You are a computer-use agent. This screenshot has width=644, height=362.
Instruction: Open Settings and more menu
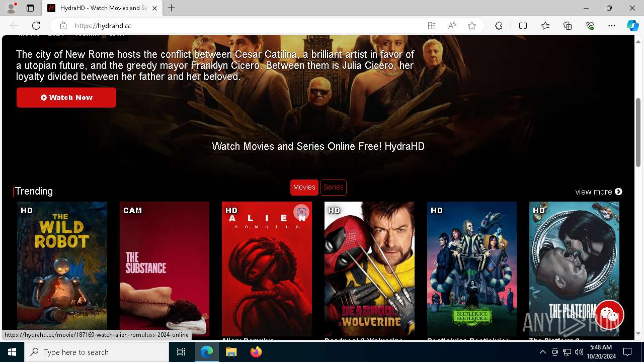(612, 26)
